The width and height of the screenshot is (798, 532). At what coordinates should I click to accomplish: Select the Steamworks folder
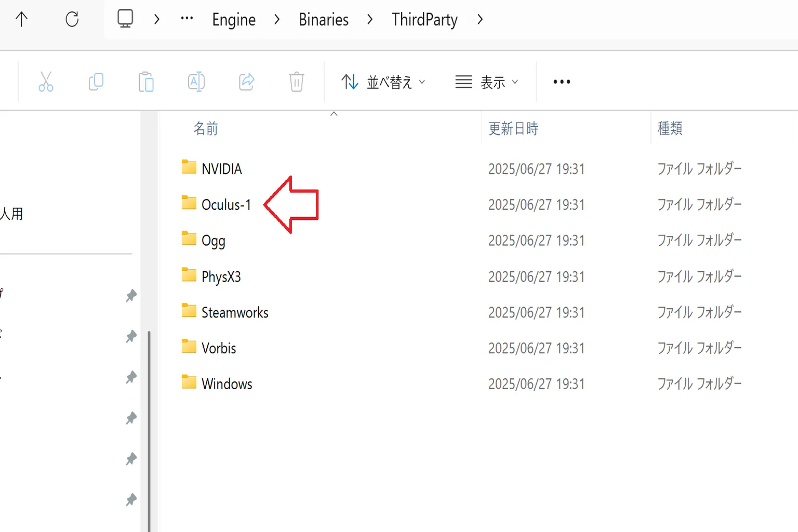pyautogui.click(x=235, y=312)
